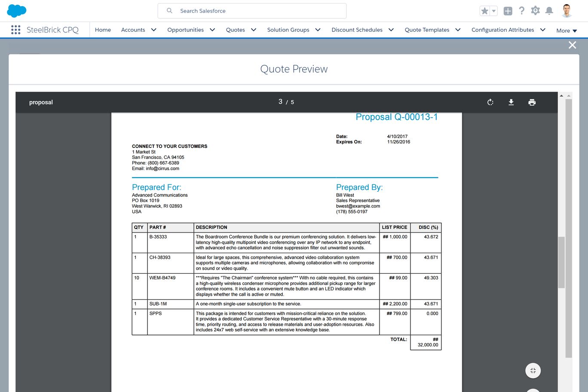
Task: Open the Discount Schedules tab
Action: pyautogui.click(x=357, y=30)
